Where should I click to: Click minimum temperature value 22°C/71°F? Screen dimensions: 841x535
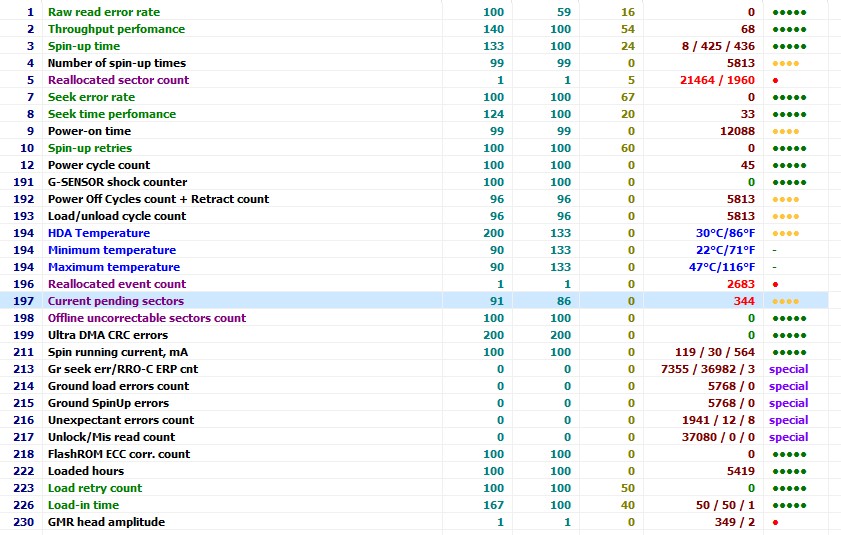725,250
